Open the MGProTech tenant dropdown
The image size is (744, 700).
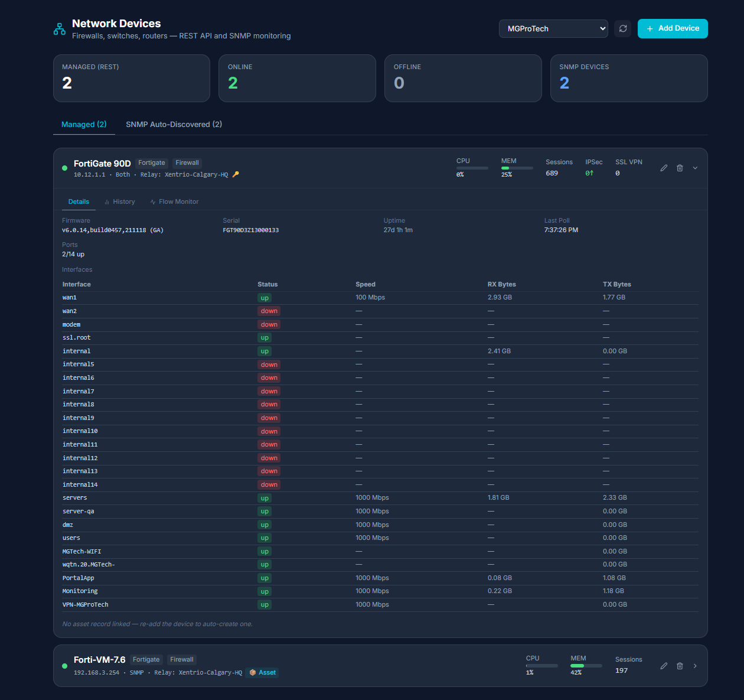click(x=553, y=28)
